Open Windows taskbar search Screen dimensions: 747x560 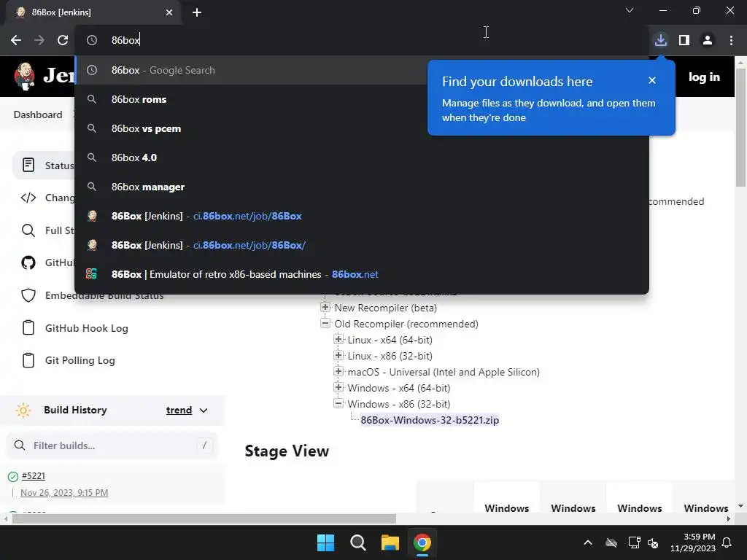point(357,542)
